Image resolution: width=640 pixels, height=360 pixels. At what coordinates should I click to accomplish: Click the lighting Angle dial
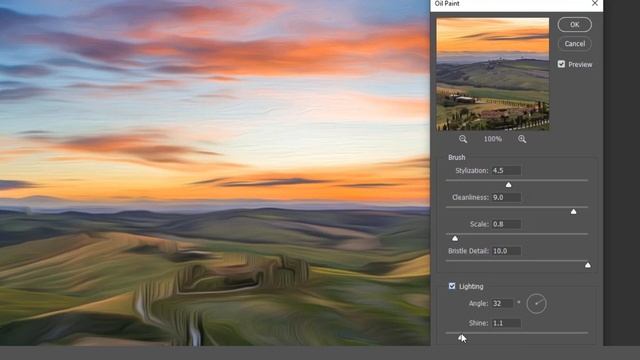(x=536, y=304)
